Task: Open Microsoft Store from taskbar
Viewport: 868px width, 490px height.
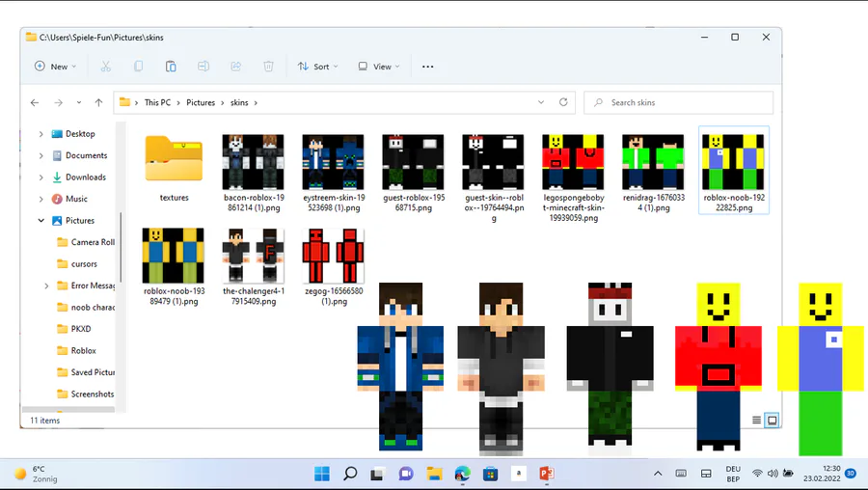Action: (x=491, y=474)
